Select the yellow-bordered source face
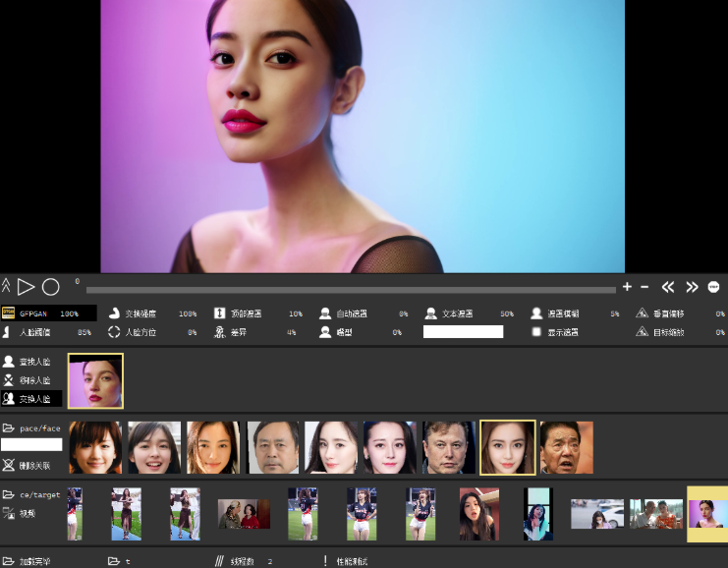The image size is (728, 568). click(508, 448)
